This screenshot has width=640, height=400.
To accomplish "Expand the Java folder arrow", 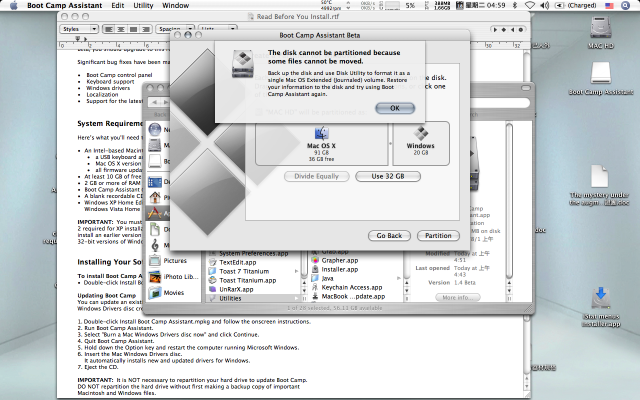I will point(399,278).
